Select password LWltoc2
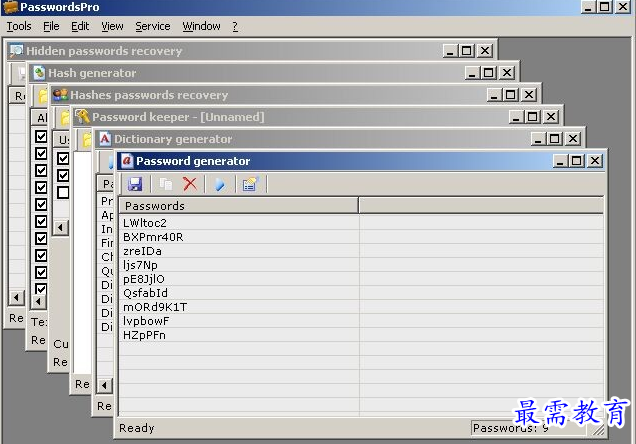The width and height of the screenshot is (636, 444). click(145, 223)
